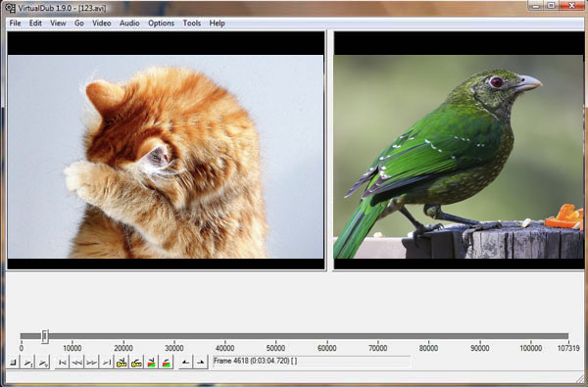Go to the next keyframe
This screenshot has height=387, width=588.
pyautogui.click(x=136, y=363)
